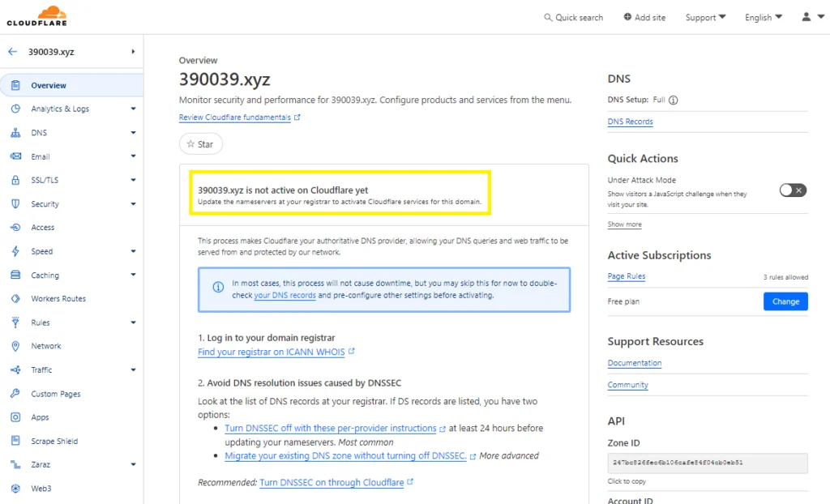Click Find your registrar on ICANN WHOIS
The image size is (830, 504).
(x=276, y=352)
